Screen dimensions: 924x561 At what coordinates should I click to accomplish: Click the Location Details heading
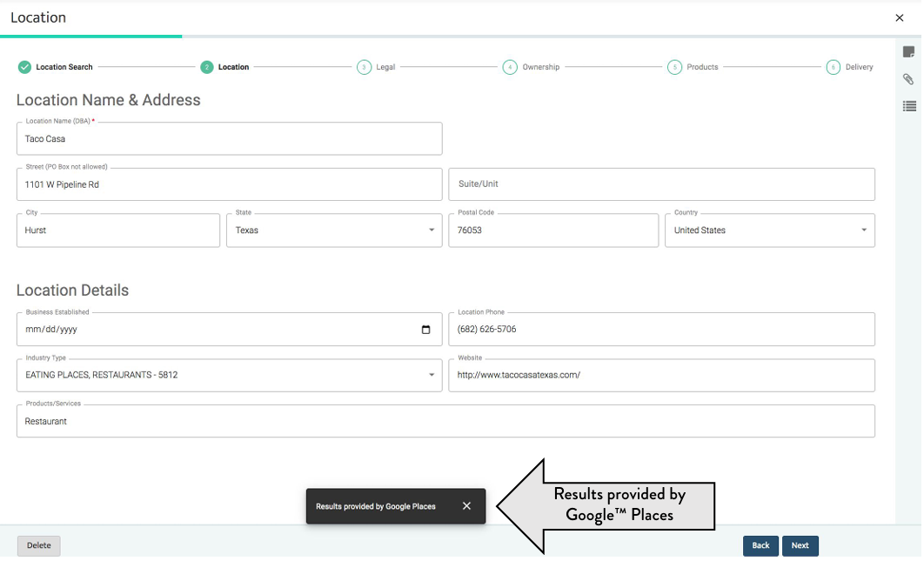point(72,291)
